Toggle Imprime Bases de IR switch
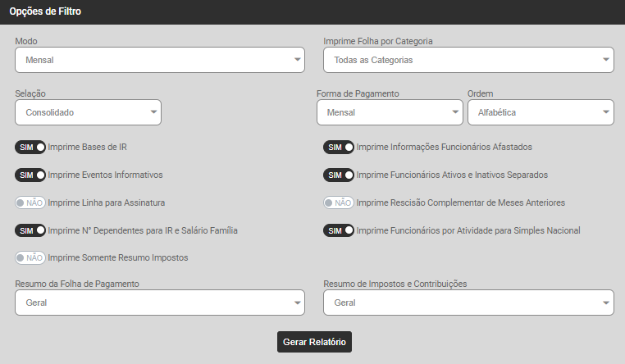The width and height of the screenshot is (625, 364). [x=30, y=148]
